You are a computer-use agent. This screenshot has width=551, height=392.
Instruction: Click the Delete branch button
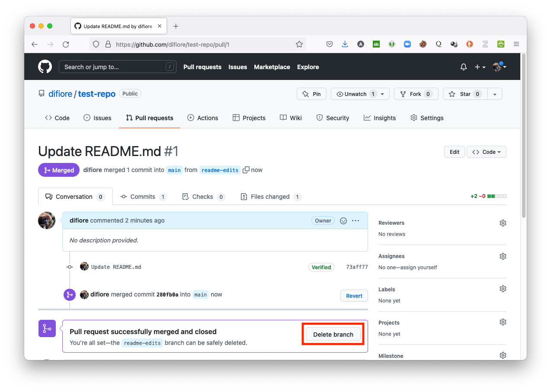tap(333, 335)
